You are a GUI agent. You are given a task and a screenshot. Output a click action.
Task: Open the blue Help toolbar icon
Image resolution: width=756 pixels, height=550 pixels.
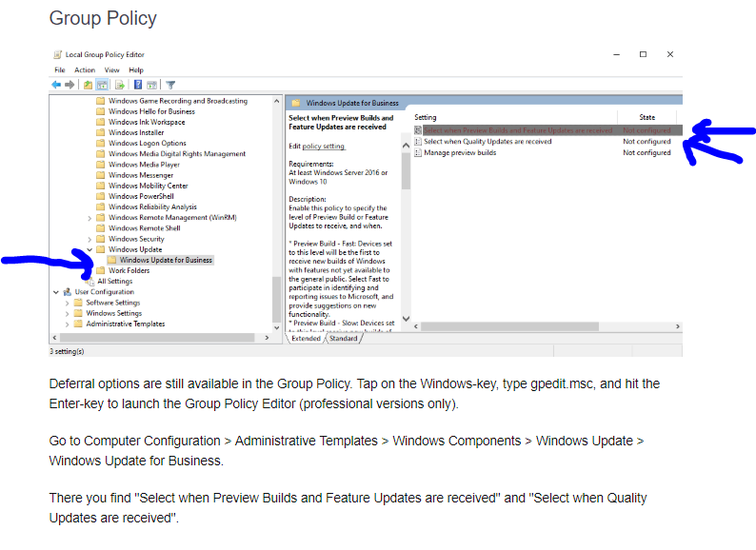(138, 85)
